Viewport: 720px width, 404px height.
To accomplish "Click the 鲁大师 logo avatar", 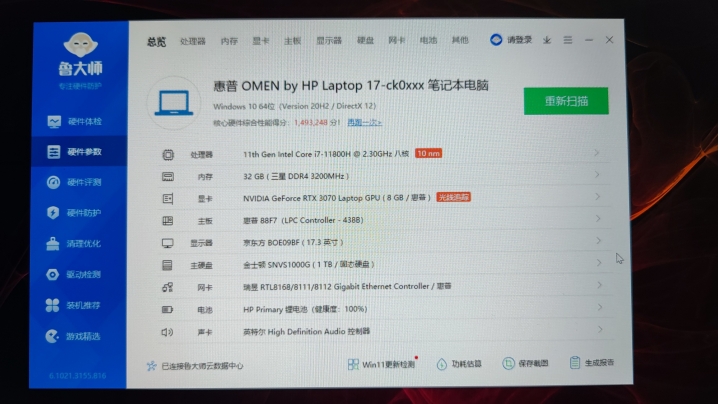I will coord(80,45).
